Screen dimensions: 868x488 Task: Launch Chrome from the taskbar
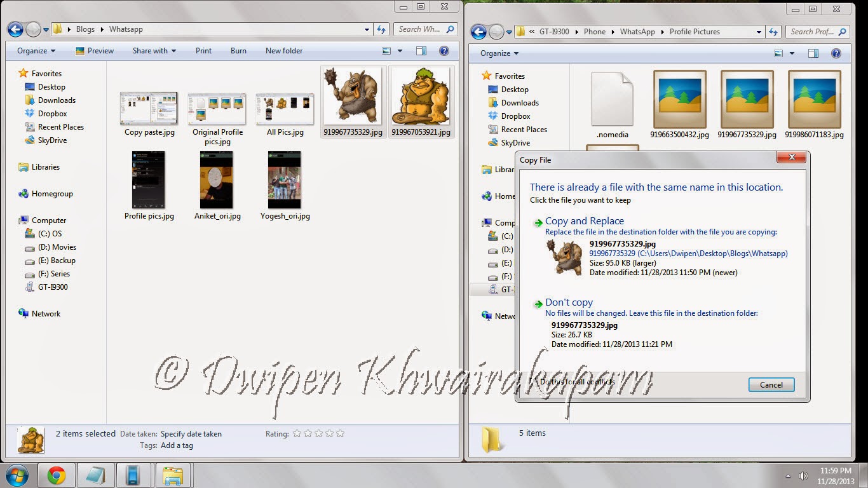click(57, 475)
